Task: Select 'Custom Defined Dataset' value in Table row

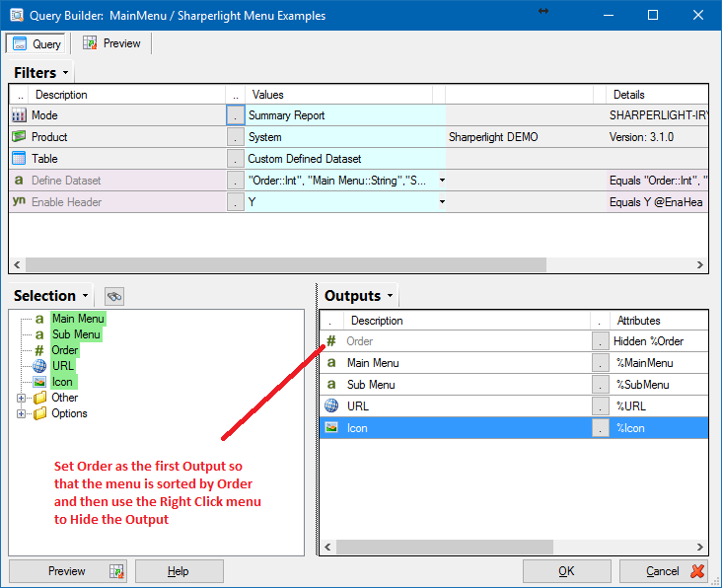Action: click(x=305, y=159)
